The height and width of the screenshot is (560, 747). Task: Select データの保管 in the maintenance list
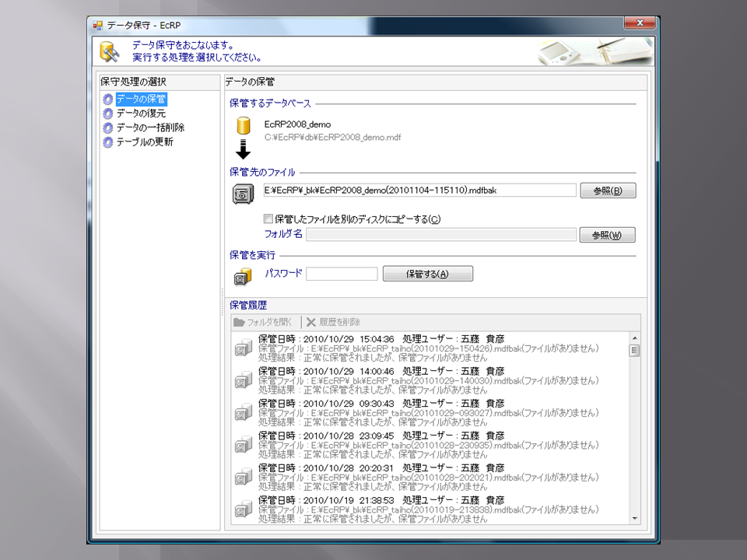(141, 100)
